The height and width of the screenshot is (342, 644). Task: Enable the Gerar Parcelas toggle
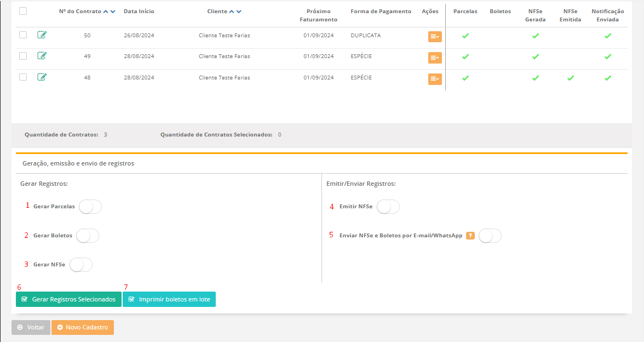coord(90,207)
